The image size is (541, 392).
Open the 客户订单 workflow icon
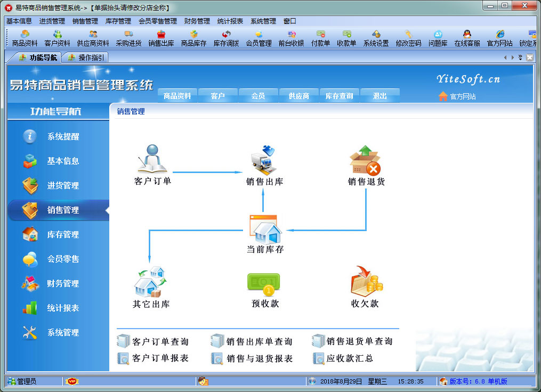point(152,165)
